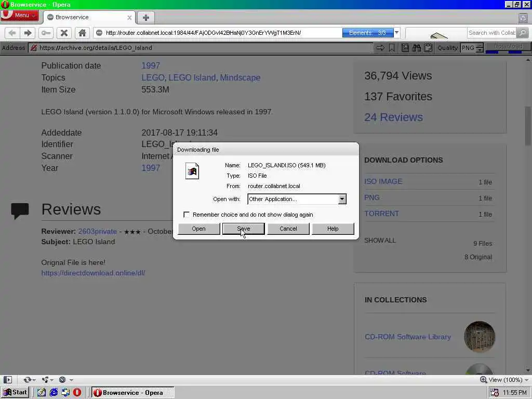Click the task scheduler tray icon
Image resolution: width=532 pixels, height=399 pixels.
495,393
